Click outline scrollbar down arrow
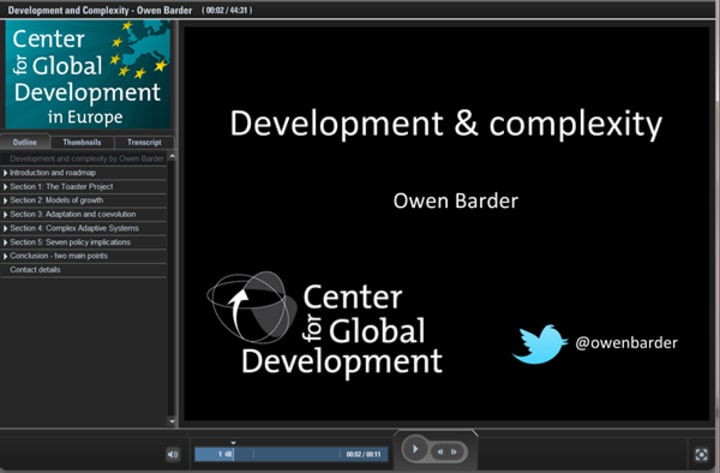The image size is (720, 473). [x=172, y=421]
